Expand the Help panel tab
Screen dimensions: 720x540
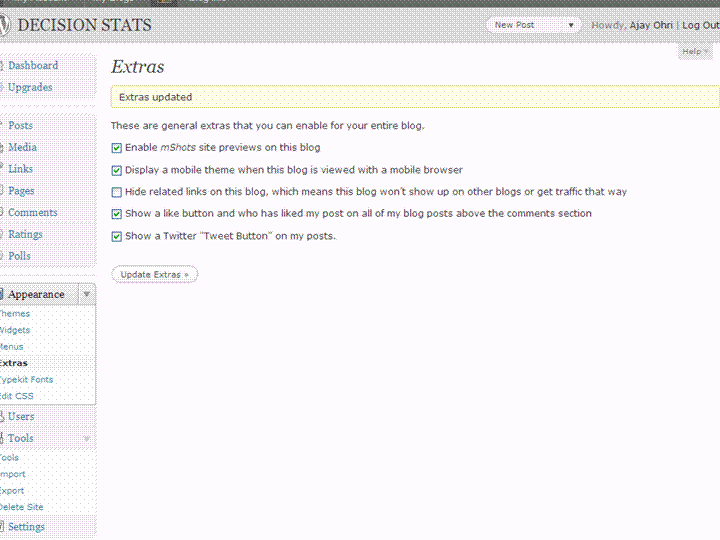pos(694,51)
